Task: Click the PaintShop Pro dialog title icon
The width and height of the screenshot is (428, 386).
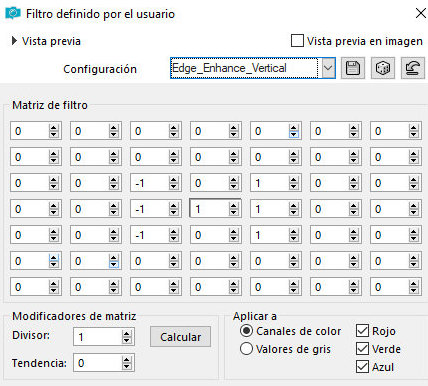Action: (13, 14)
